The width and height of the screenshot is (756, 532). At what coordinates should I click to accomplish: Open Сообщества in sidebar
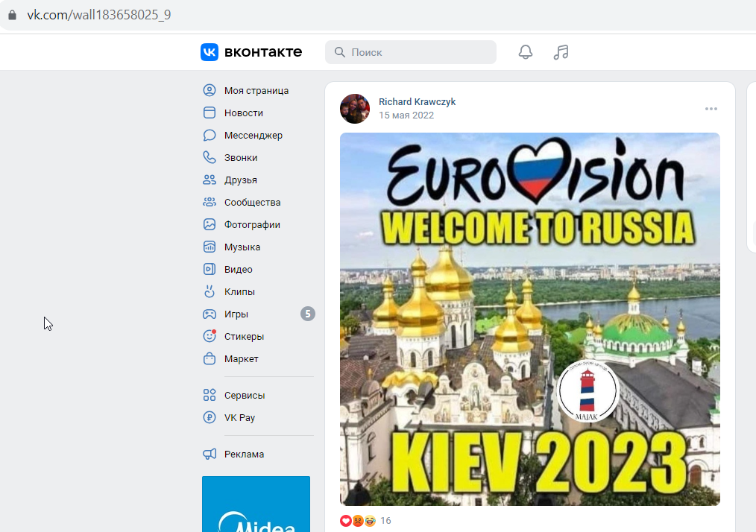pyautogui.click(x=252, y=203)
